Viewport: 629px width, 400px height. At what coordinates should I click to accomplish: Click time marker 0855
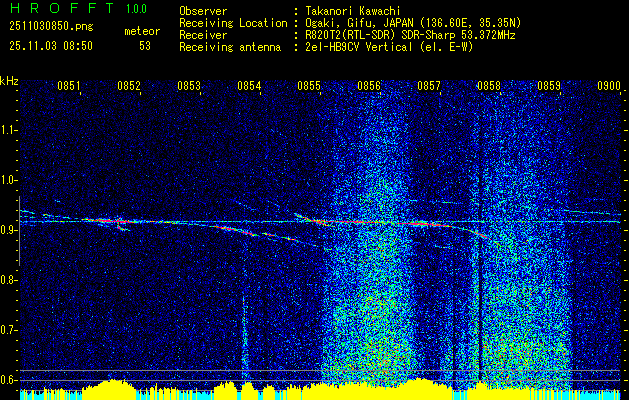point(309,85)
